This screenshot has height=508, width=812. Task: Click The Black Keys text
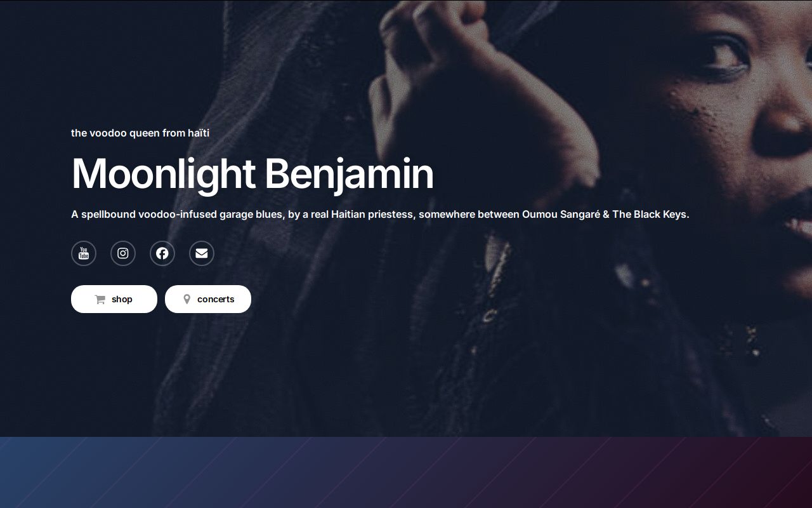pyautogui.click(x=650, y=214)
